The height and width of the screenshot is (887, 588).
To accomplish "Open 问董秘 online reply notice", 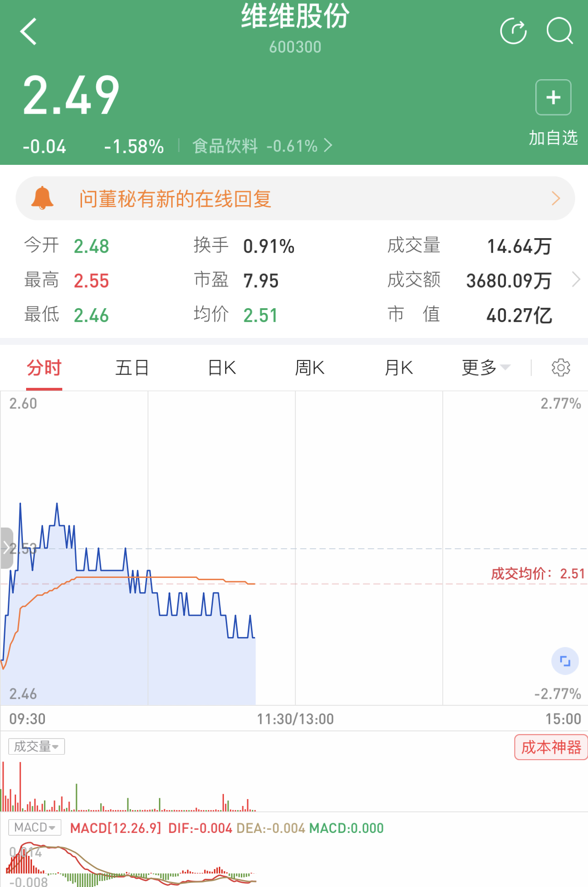I will click(x=295, y=198).
